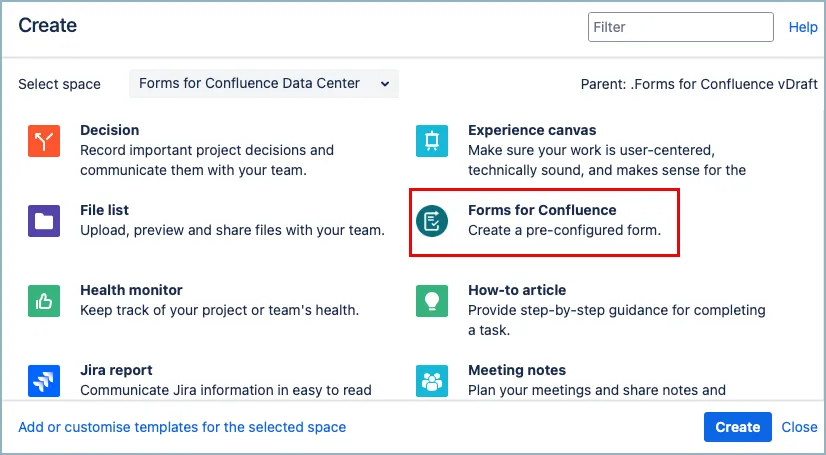826x455 pixels.
Task: Click the Experience canvas title
Action: [x=532, y=130]
